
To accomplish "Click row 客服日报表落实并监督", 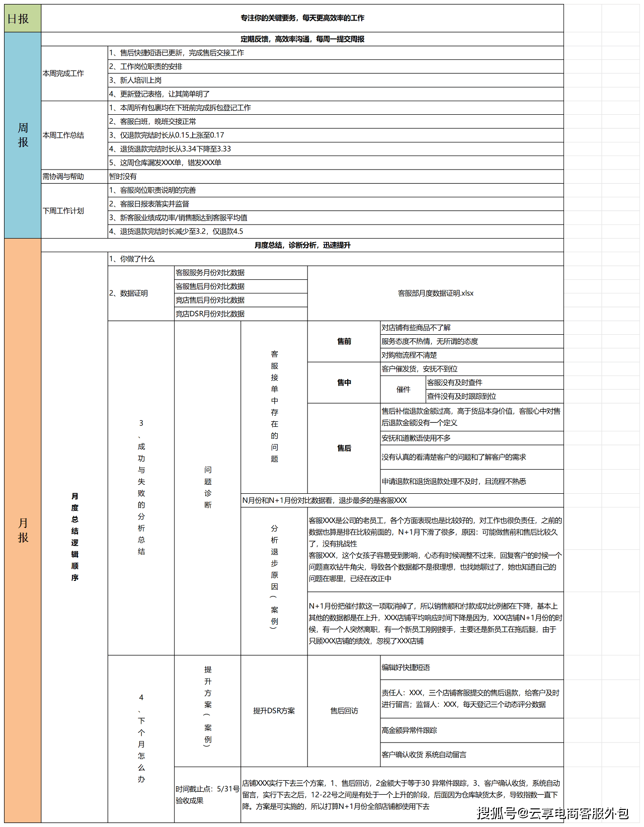I will point(336,204).
